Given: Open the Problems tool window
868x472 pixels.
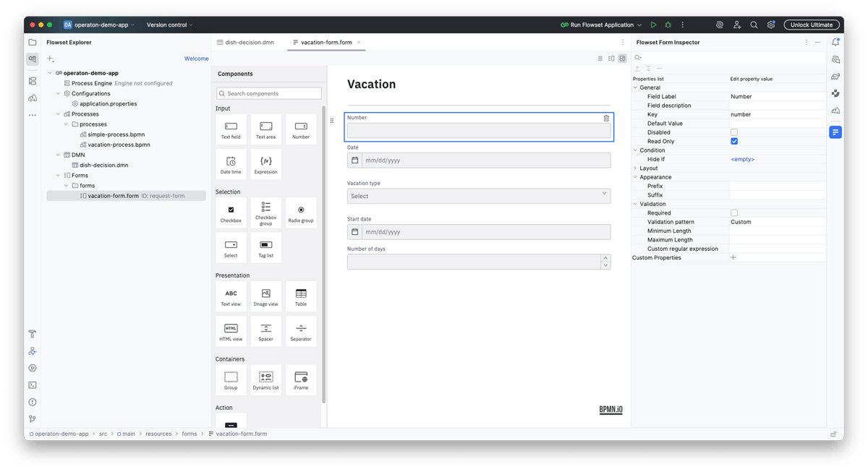Looking at the screenshot, I should click(x=33, y=402).
